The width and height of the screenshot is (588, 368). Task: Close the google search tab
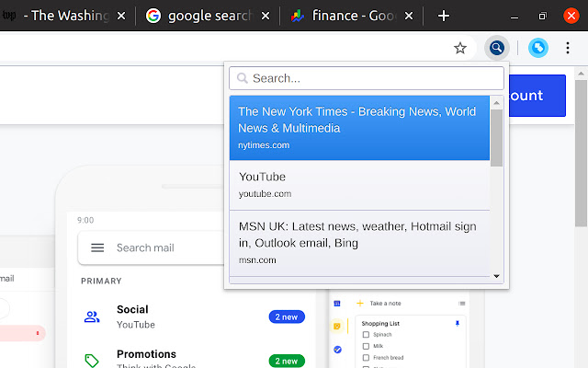coord(266,16)
